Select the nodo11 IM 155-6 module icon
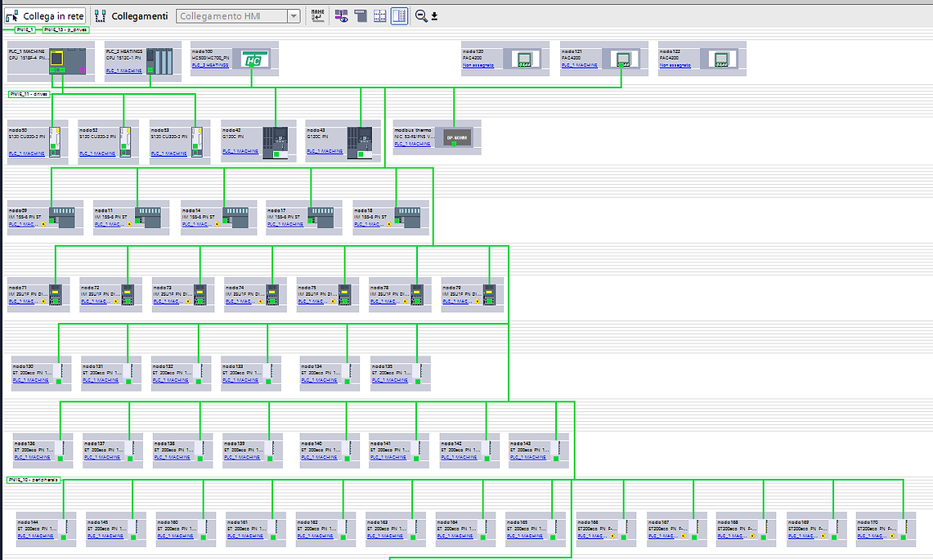The image size is (933, 560). 147,217
